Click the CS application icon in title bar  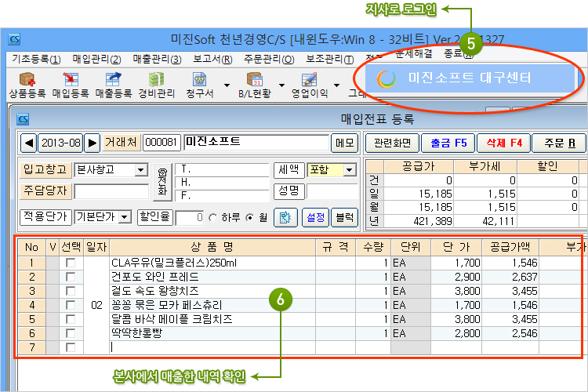[x=14, y=39]
